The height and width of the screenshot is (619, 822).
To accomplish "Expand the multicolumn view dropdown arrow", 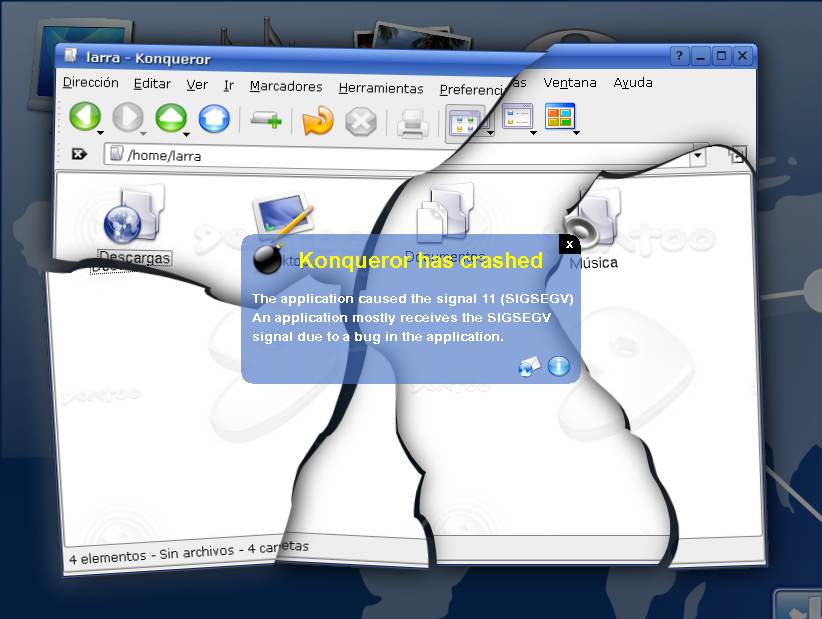I will [576, 133].
